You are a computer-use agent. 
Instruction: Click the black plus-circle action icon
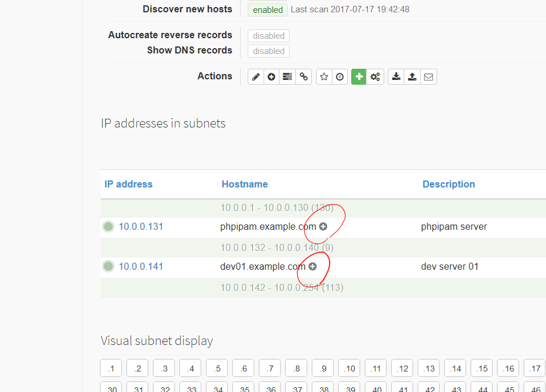(271, 77)
